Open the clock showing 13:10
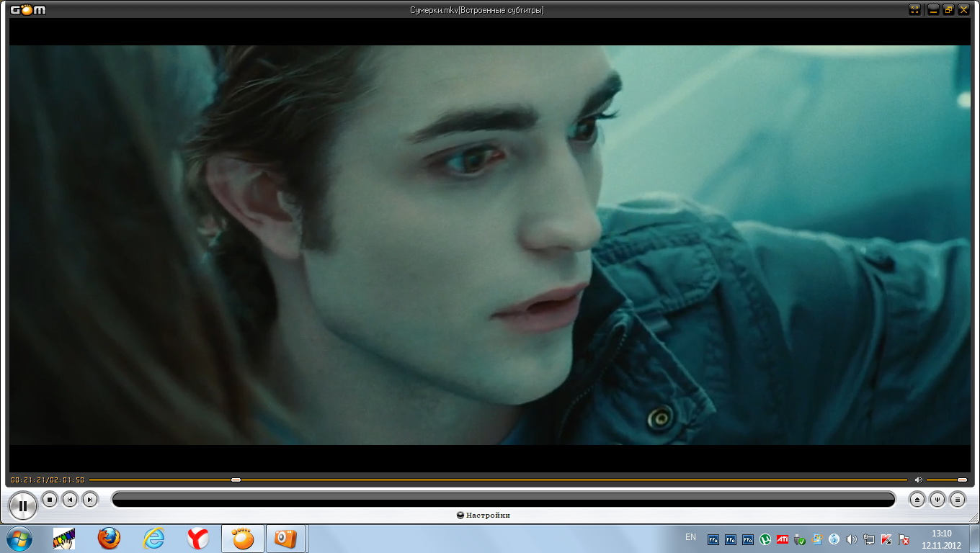 942,539
